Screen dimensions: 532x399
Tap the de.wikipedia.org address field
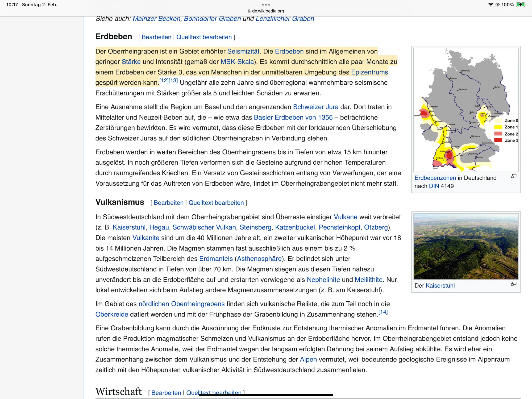coord(268,11)
